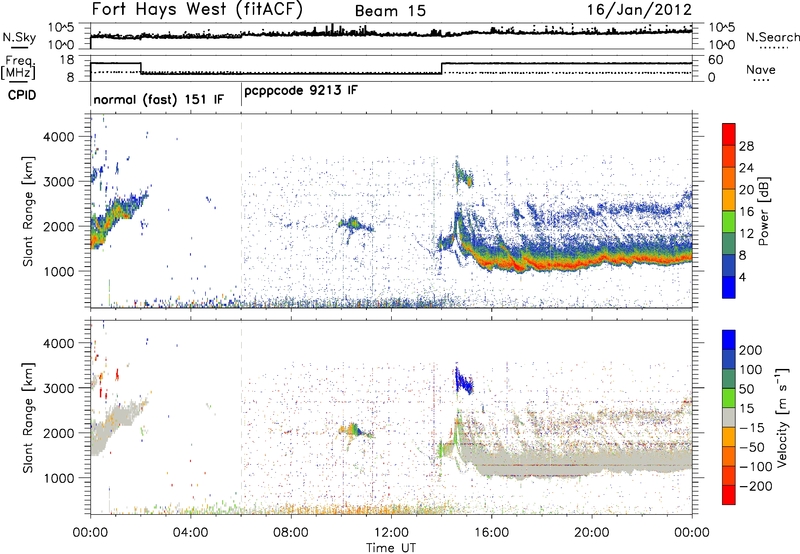Click the blue bottom of the power color bar
Viewport: 800px width, 554px height.
coord(729,288)
